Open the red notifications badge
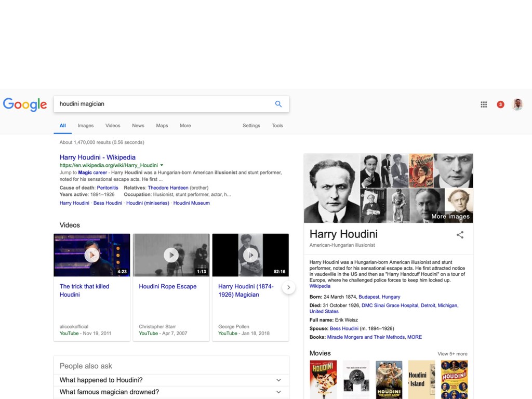Screen dimensions: 532x399 point(500,104)
